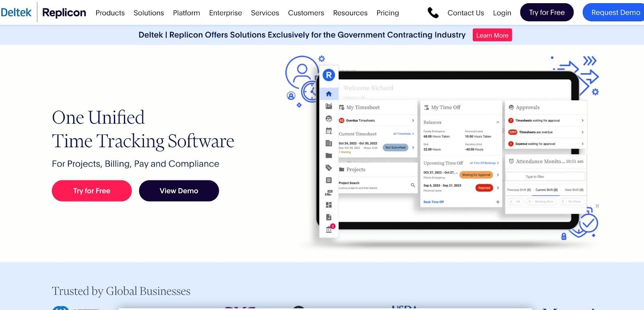Click the red 82 overdue badge
This screenshot has height=310, width=644.
coord(342,121)
